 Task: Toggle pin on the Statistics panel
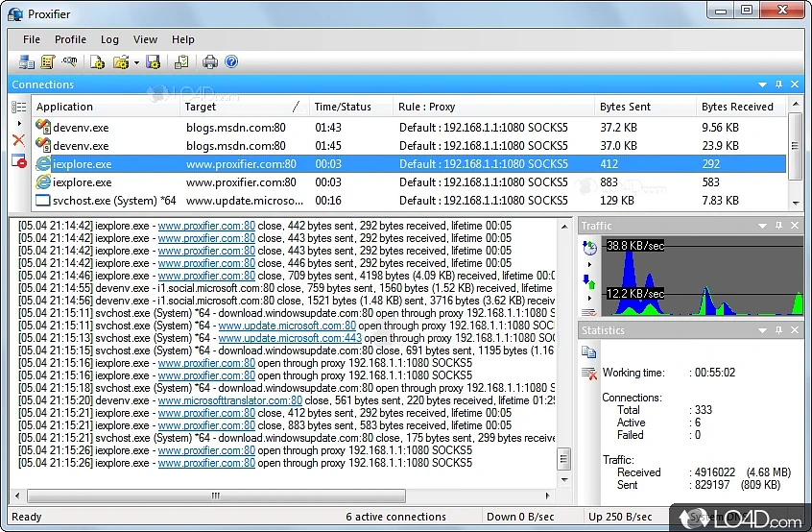point(778,330)
